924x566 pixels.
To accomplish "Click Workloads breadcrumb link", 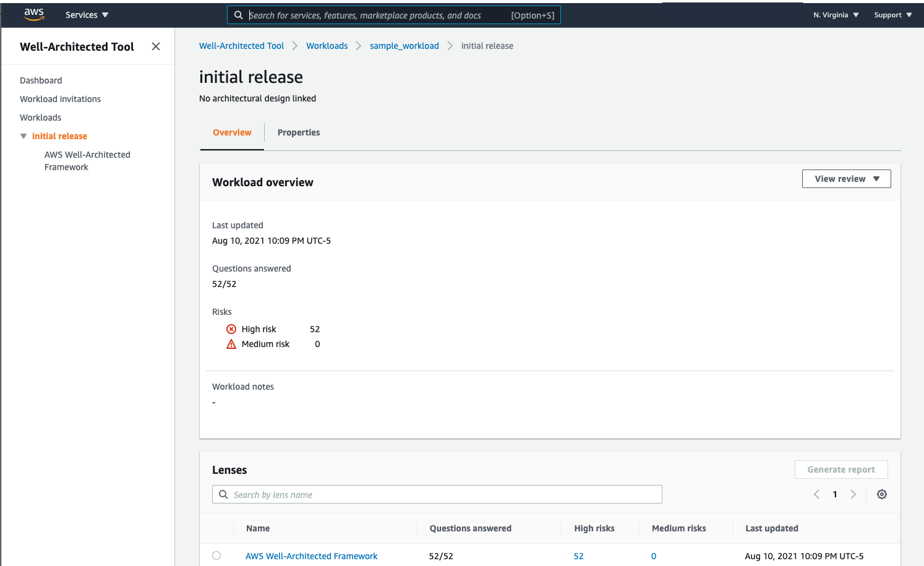I will pos(327,46).
